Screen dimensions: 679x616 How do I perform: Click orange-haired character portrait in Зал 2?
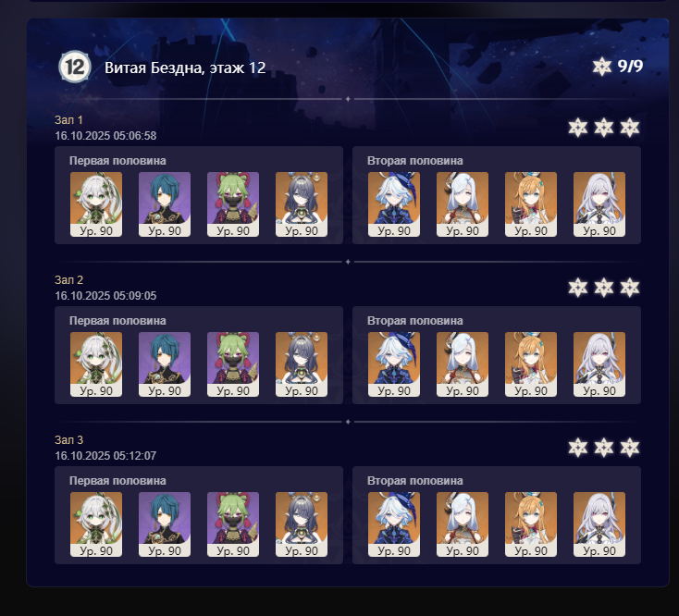(x=531, y=364)
